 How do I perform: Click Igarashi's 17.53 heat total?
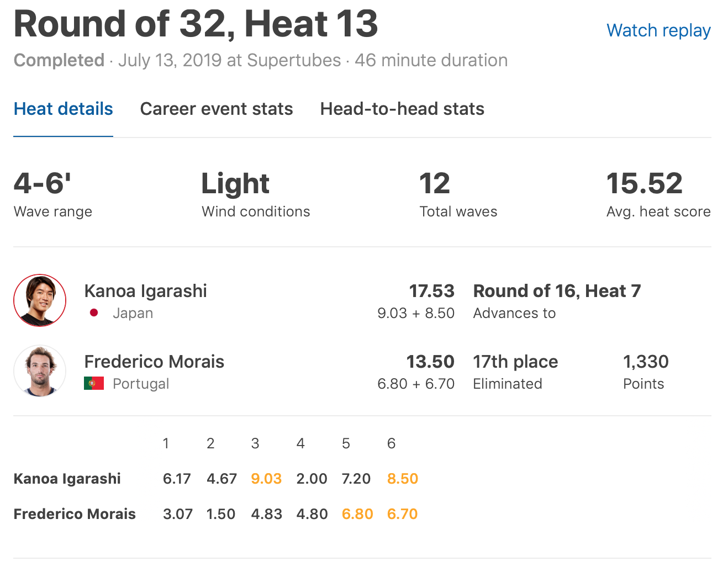coord(431,291)
